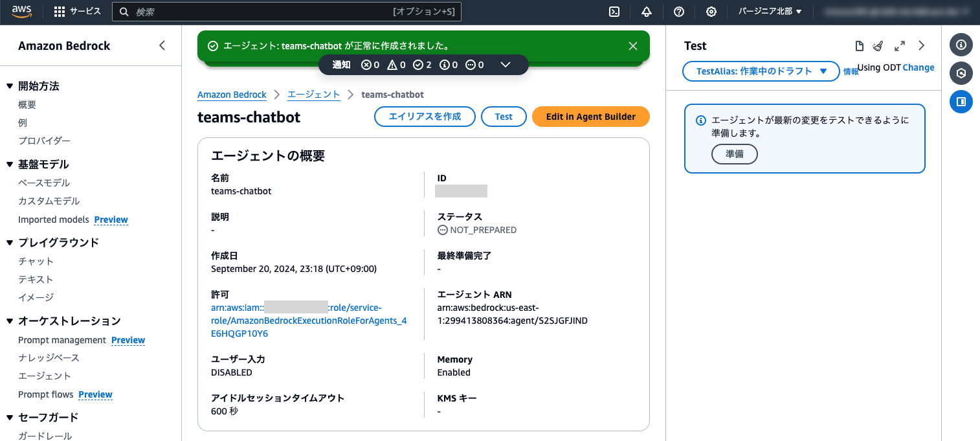The width and height of the screenshot is (980, 441).
Task: Open the info circle icon in right rail
Action: 961,45
